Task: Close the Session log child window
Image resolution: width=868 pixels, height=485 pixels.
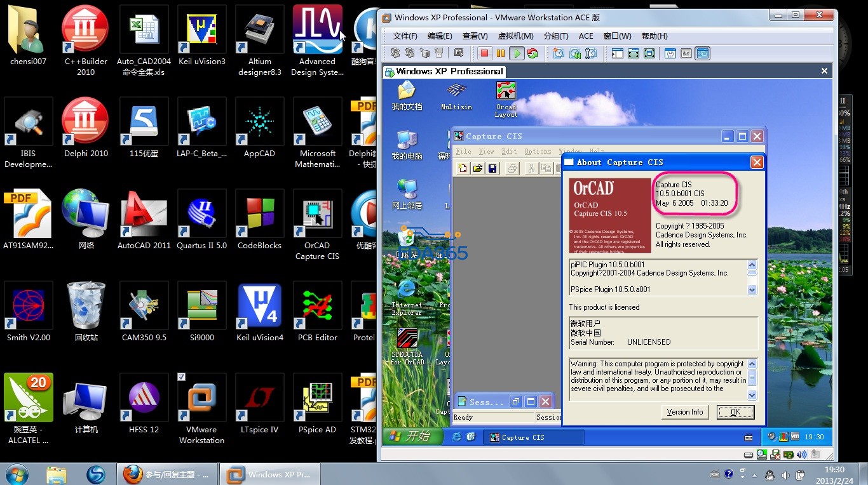Action: point(545,401)
